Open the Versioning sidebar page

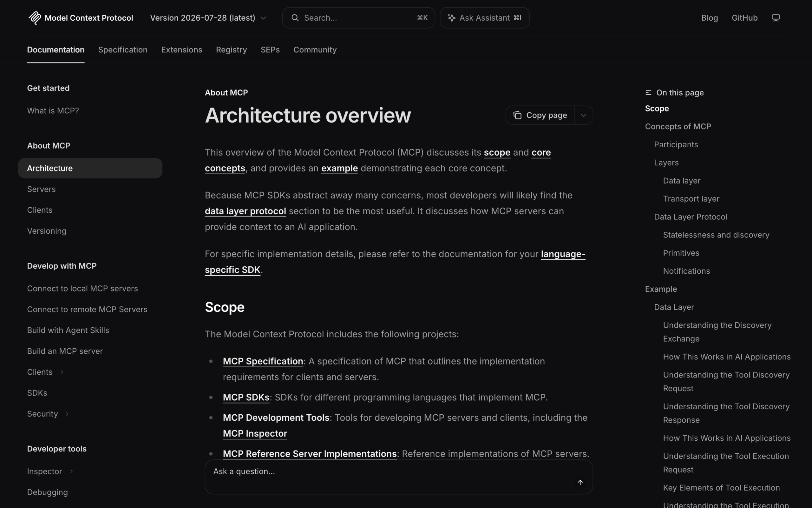coord(47,231)
